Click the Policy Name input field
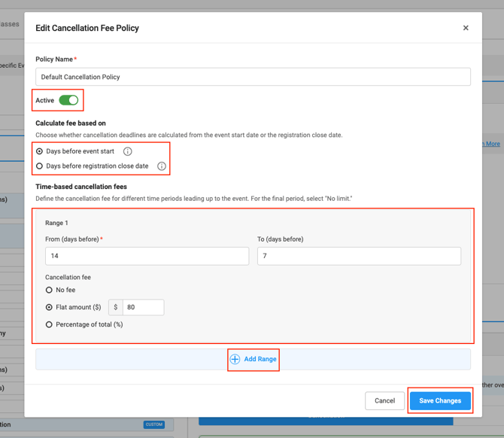 point(253,77)
